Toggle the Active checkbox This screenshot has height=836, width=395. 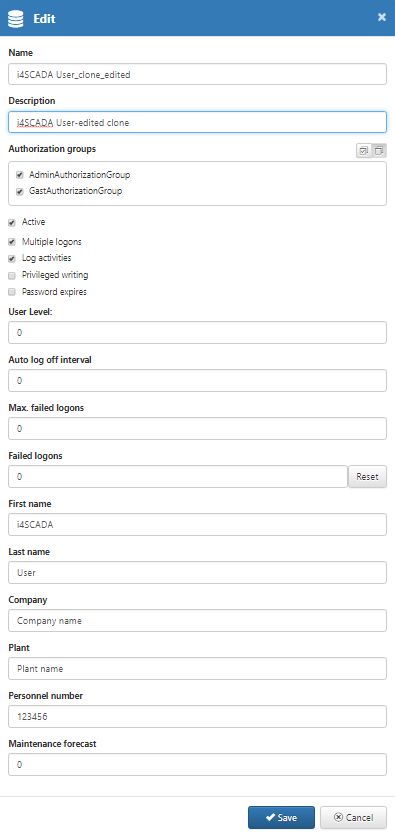click(x=12, y=223)
